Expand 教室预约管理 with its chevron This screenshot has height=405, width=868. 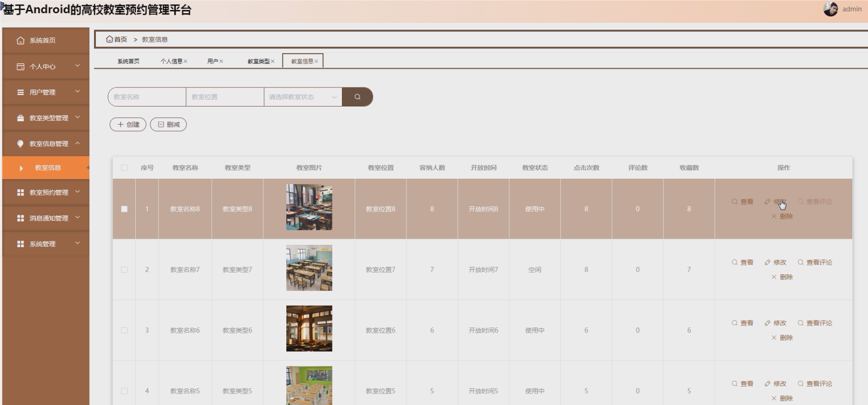(77, 192)
